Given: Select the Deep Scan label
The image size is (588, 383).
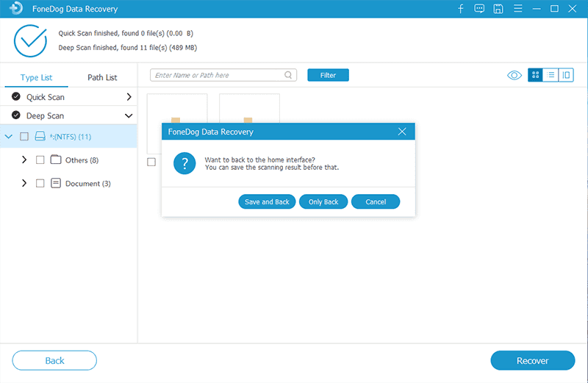Looking at the screenshot, I should 45,116.
